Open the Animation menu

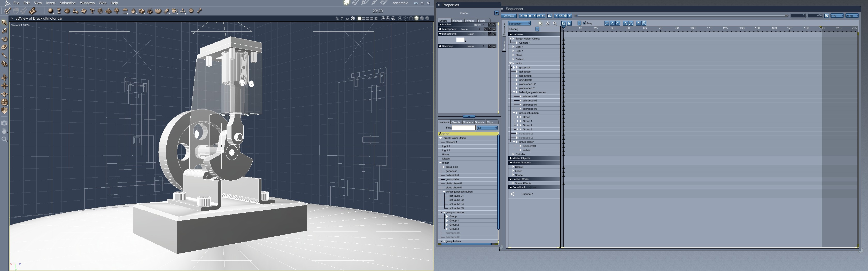click(67, 3)
